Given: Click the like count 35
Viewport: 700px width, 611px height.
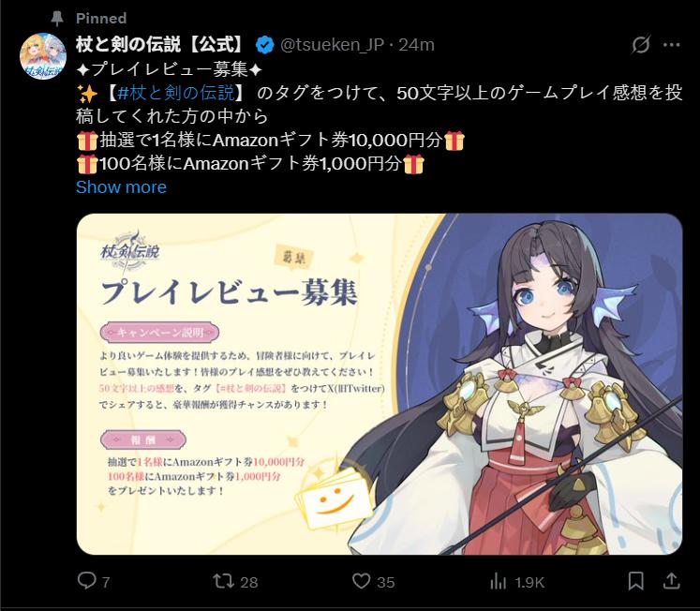Looking at the screenshot, I should (x=386, y=583).
